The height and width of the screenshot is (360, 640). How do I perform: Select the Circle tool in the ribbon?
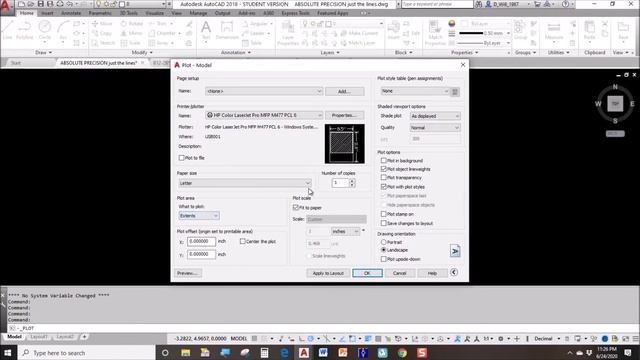coord(44,30)
